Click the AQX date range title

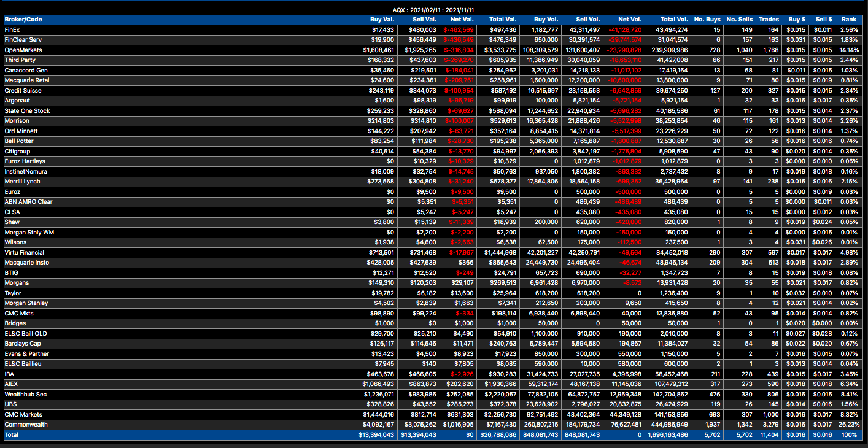pos(433,10)
